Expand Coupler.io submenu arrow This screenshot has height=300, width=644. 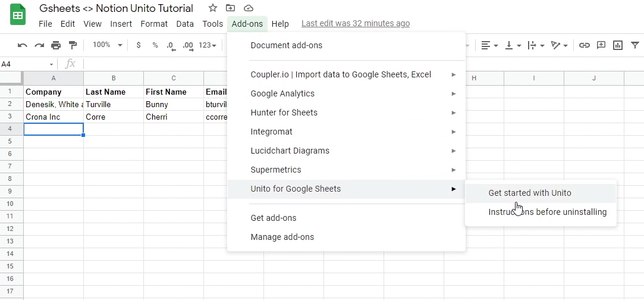(454, 75)
